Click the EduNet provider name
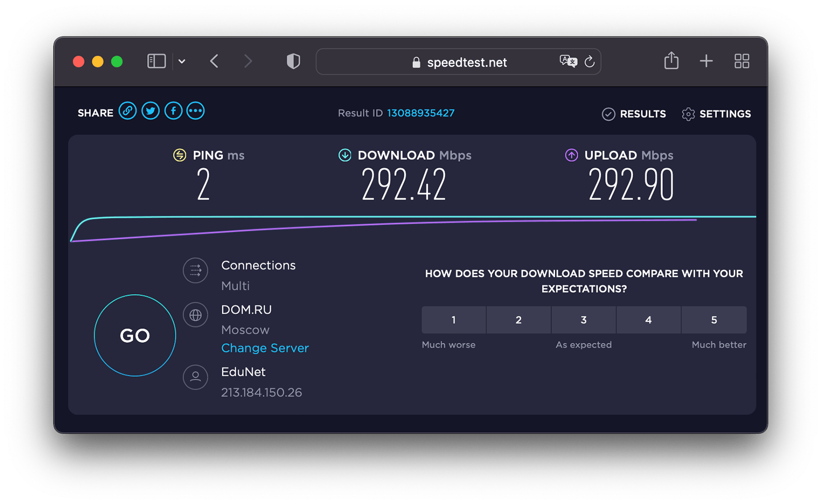The width and height of the screenshot is (821, 504). click(243, 372)
